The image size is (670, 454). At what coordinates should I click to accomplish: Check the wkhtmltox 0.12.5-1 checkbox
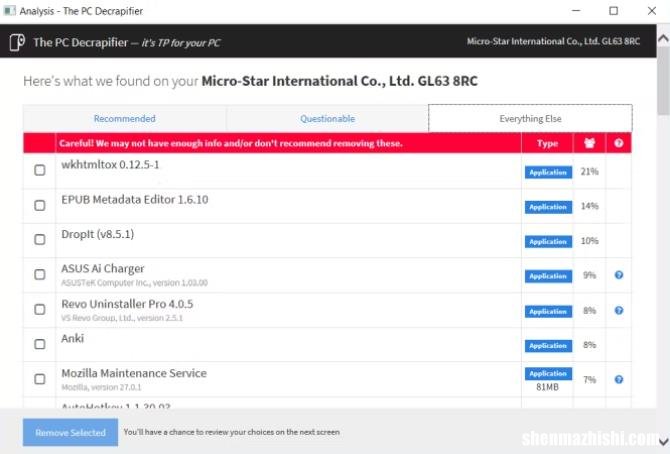(x=40, y=170)
